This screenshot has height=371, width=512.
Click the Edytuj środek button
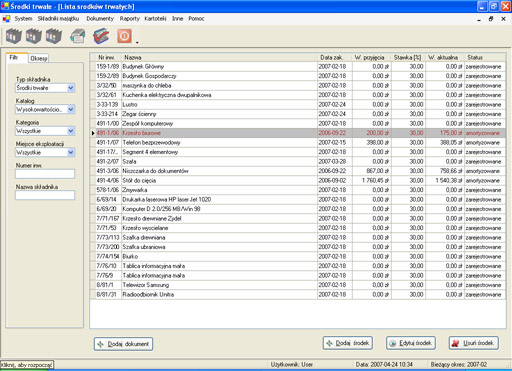click(411, 343)
